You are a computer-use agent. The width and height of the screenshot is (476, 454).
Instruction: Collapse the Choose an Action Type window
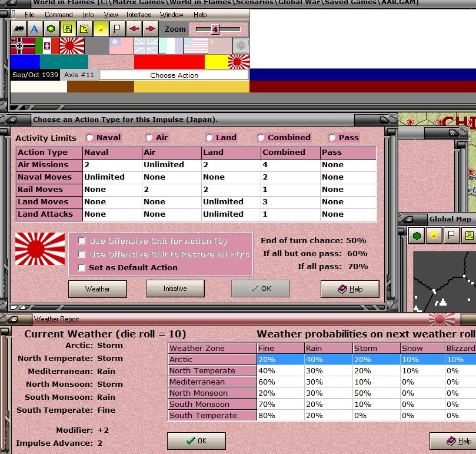coord(12,120)
